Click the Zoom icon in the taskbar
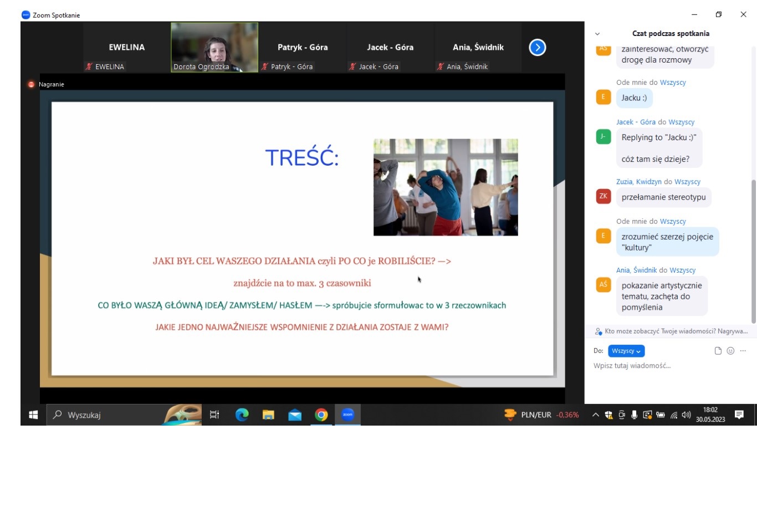Screen dimensions: 757x532 click(347, 415)
